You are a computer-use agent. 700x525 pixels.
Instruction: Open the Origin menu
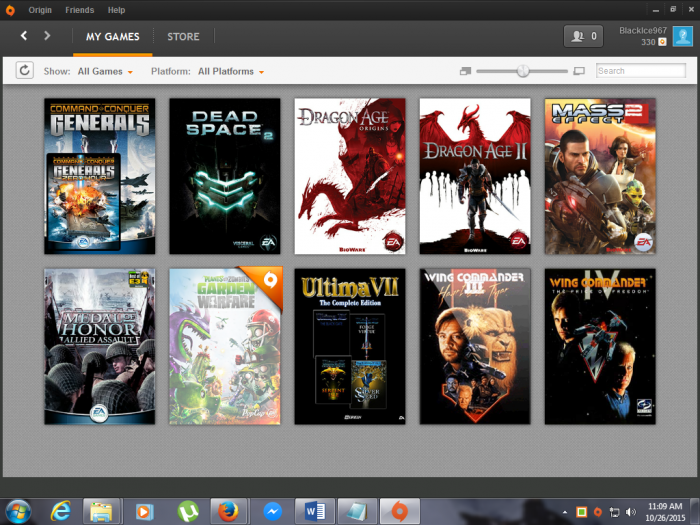point(40,10)
